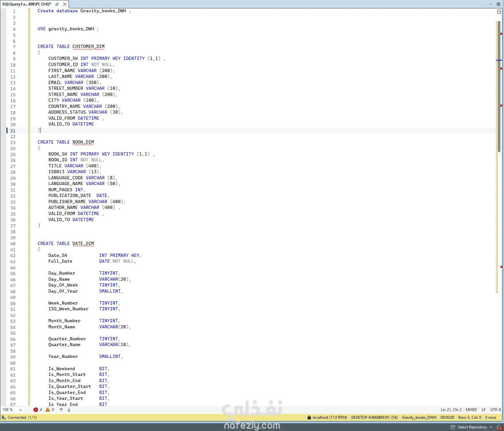The width and height of the screenshot is (504, 431).
Task: Pin the SQLQuery1 tab
Action: (x=57, y=4)
